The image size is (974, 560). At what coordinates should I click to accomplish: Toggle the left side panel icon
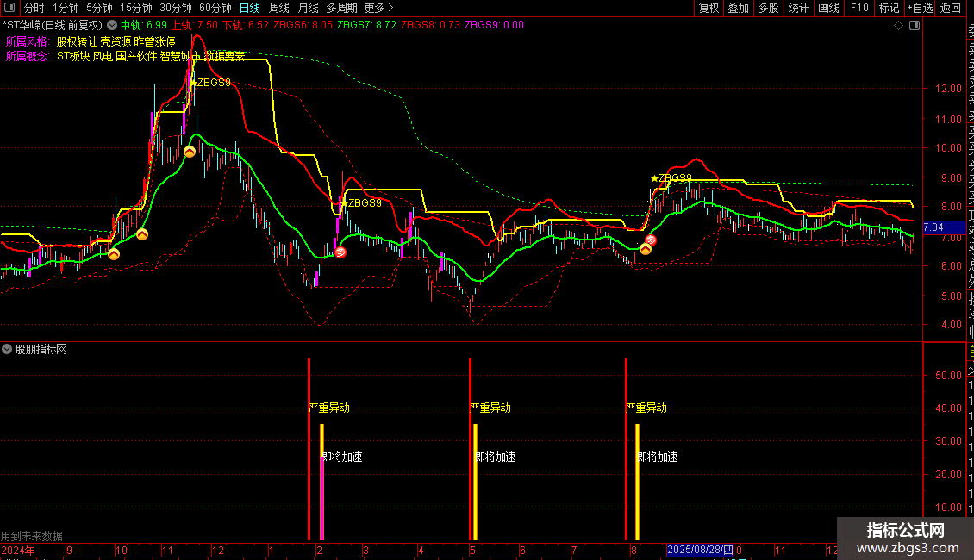[9, 8]
